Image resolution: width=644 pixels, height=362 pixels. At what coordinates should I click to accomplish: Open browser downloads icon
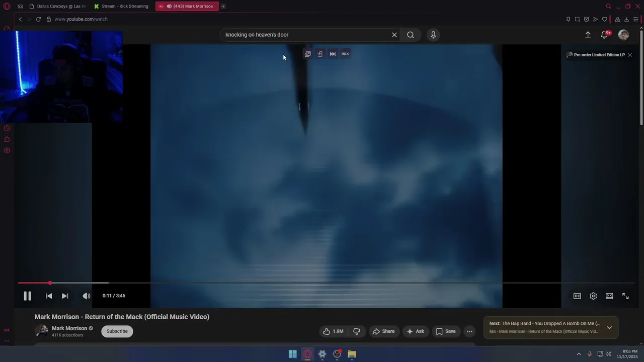[x=626, y=19]
